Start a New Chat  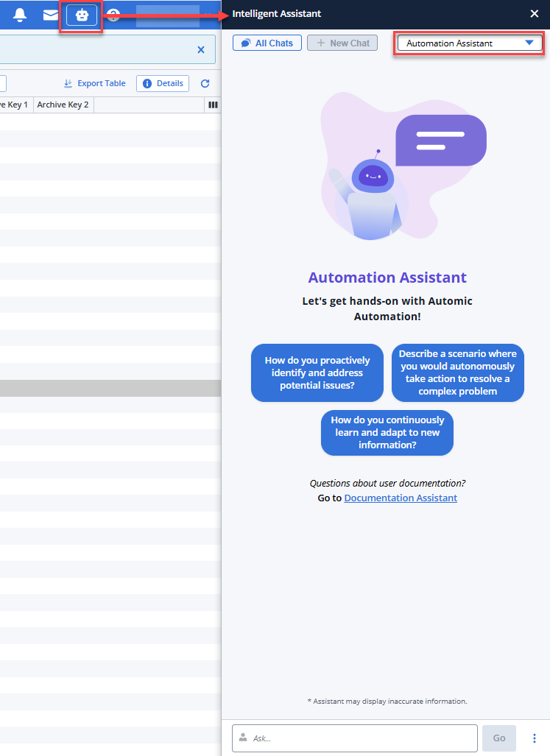(x=342, y=43)
